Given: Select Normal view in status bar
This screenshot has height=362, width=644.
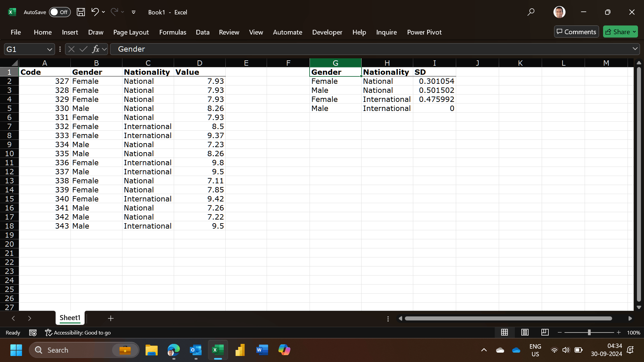Looking at the screenshot, I should (504, 332).
